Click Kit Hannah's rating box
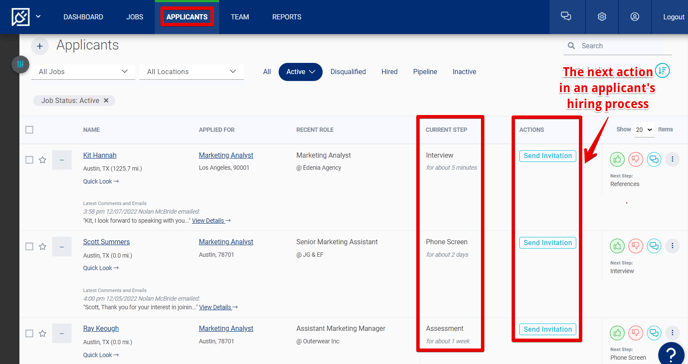Image resolution: width=688 pixels, height=364 pixels. 62,160
